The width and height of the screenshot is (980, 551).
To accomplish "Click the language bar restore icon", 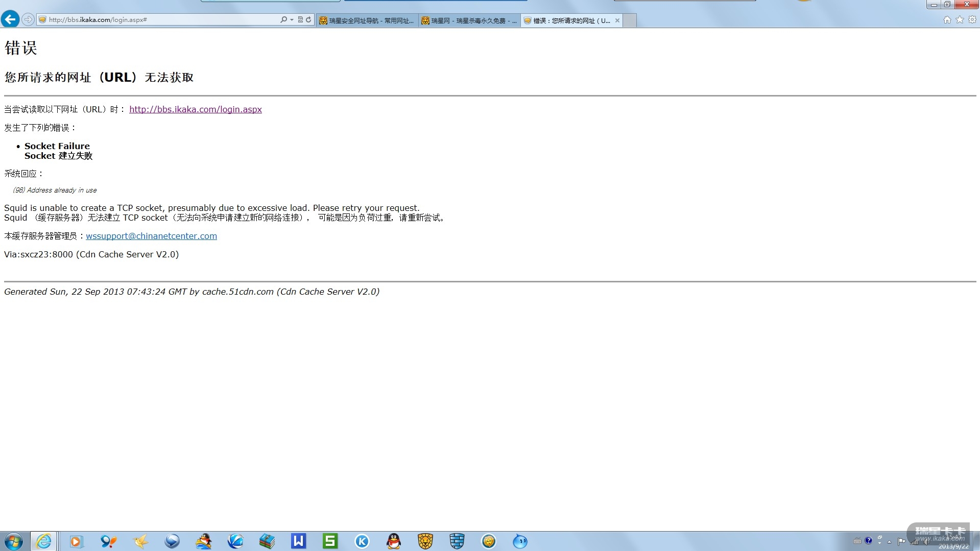I will pos(880,537).
